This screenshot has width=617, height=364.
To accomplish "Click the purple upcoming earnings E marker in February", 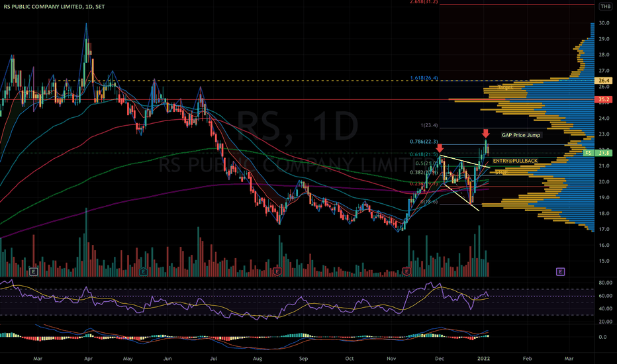I will [x=560, y=271].
